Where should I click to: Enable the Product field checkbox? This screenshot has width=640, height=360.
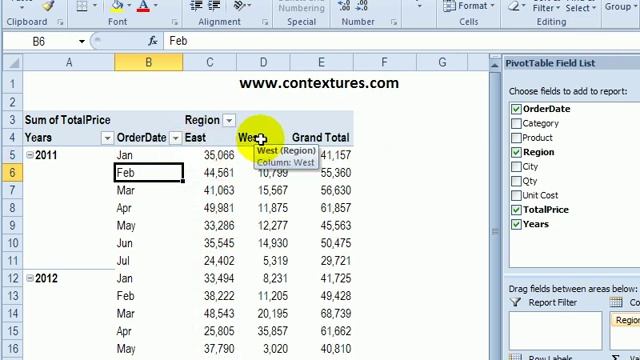click(516, 138)
